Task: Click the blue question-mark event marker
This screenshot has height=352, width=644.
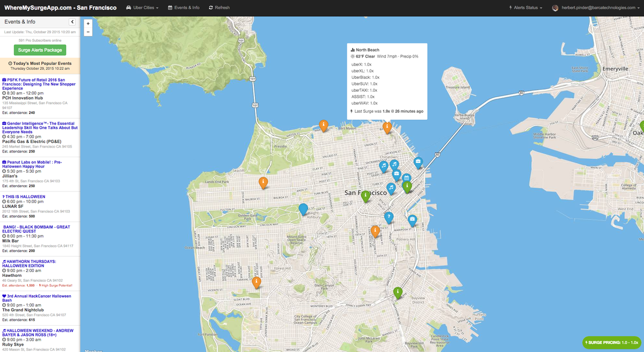Action: click(389, 217)
